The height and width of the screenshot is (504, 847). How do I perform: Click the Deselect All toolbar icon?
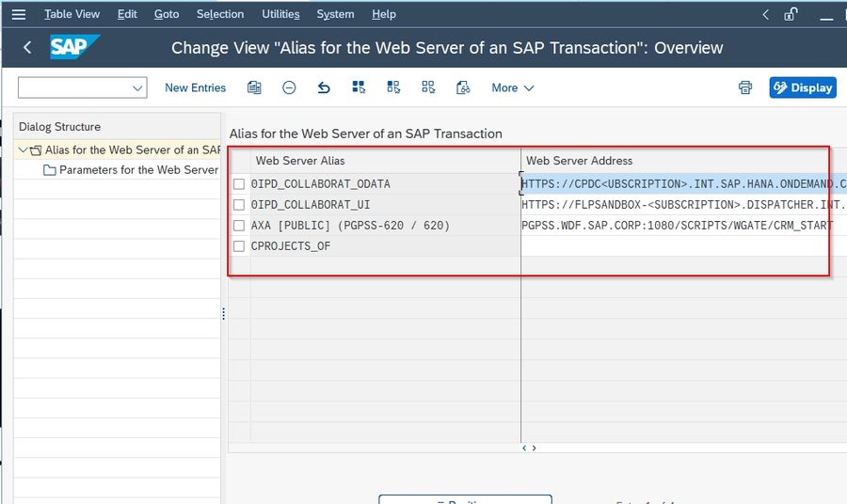click(428, 87)
